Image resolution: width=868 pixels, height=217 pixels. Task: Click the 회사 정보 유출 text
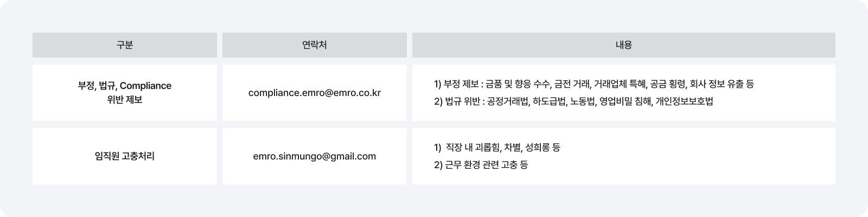point(717,84)
